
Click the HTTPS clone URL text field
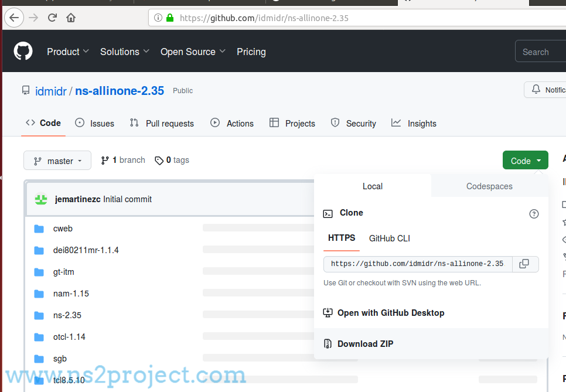(418, 264)
